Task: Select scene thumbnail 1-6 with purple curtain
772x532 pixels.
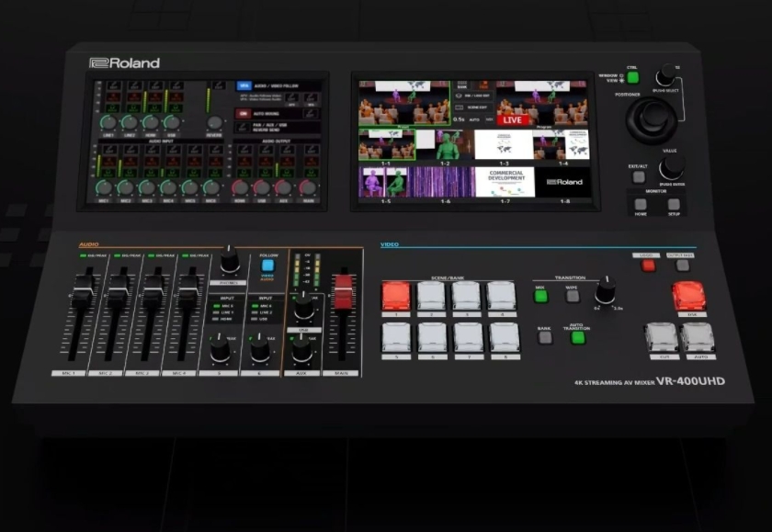Action: click(x=446, y=182)
